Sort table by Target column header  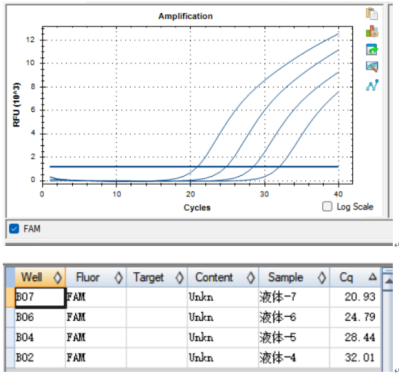(157, 277)
